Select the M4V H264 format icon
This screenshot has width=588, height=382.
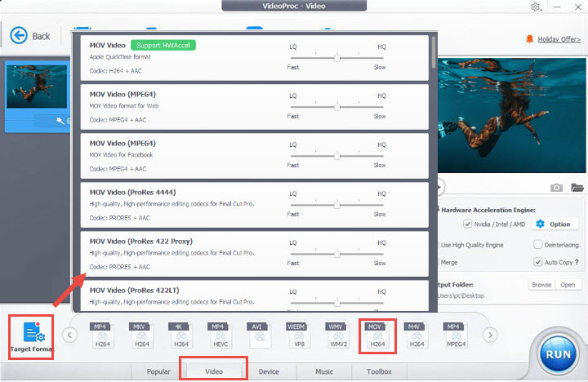point(416,335)
